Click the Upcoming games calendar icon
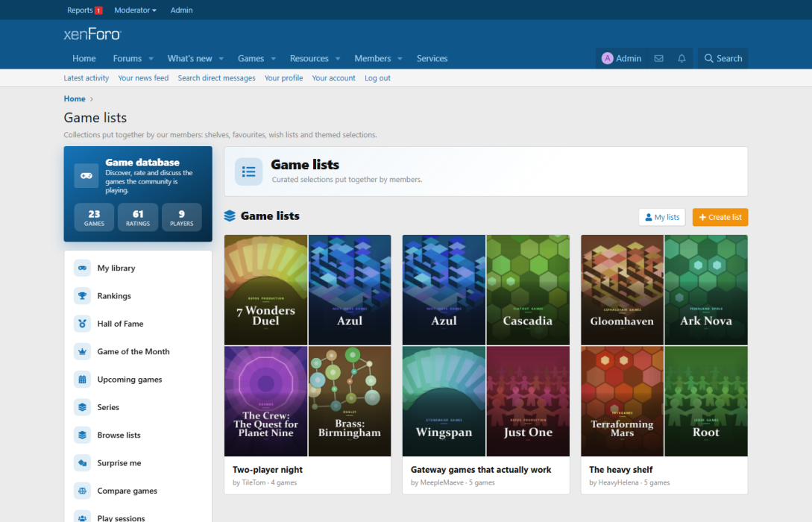This screenshot has width=812, height=522. [x=82, y=380]
